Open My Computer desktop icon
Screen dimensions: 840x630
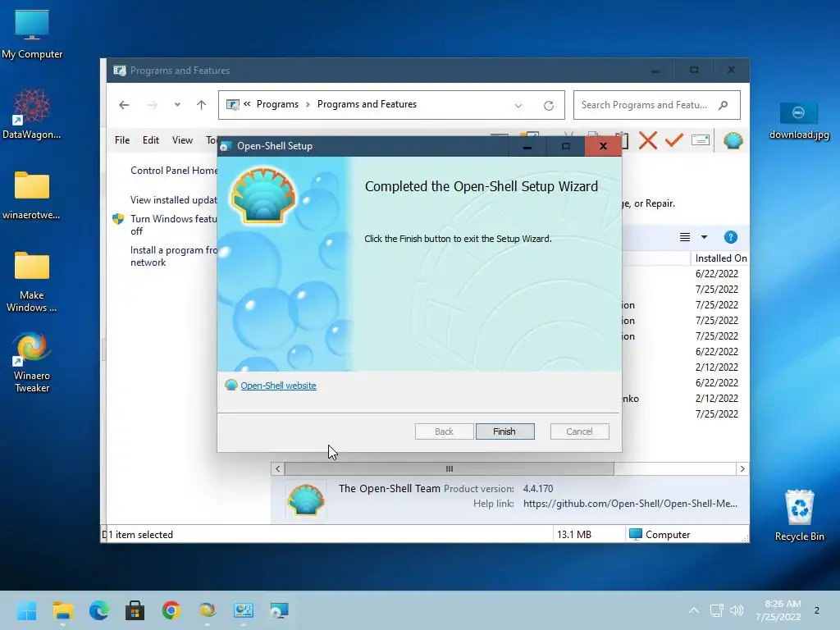(32, 34)
